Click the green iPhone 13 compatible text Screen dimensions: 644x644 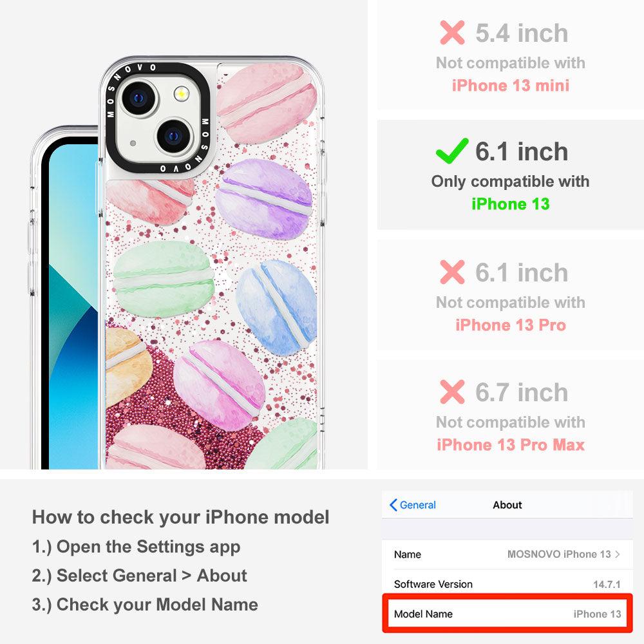tap(511, 204)
